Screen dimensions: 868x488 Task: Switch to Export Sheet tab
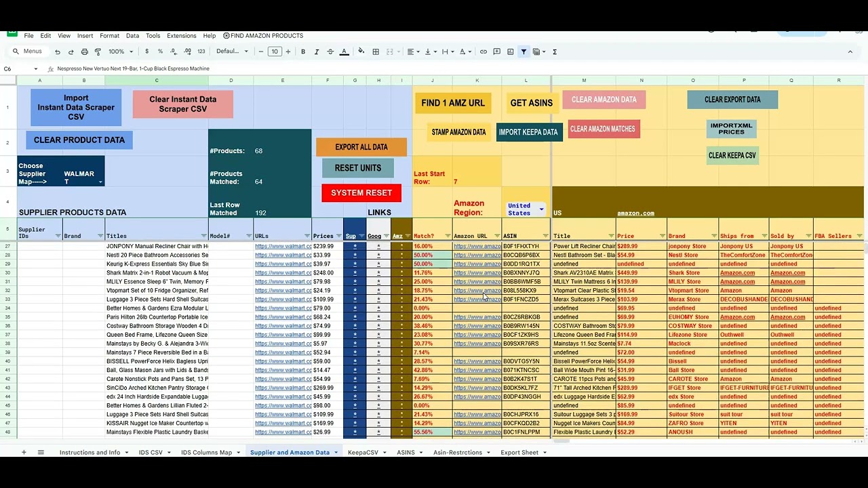(x=519, y=452)
